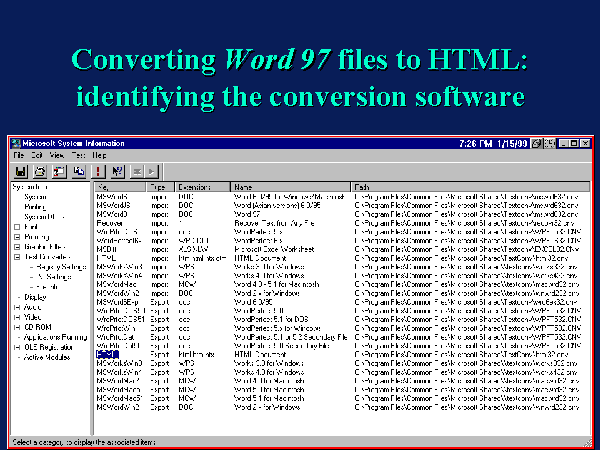This screenshot has width=600, height=450.
Task: Sort by the Type column header
Action: click(x=160, y=187)
